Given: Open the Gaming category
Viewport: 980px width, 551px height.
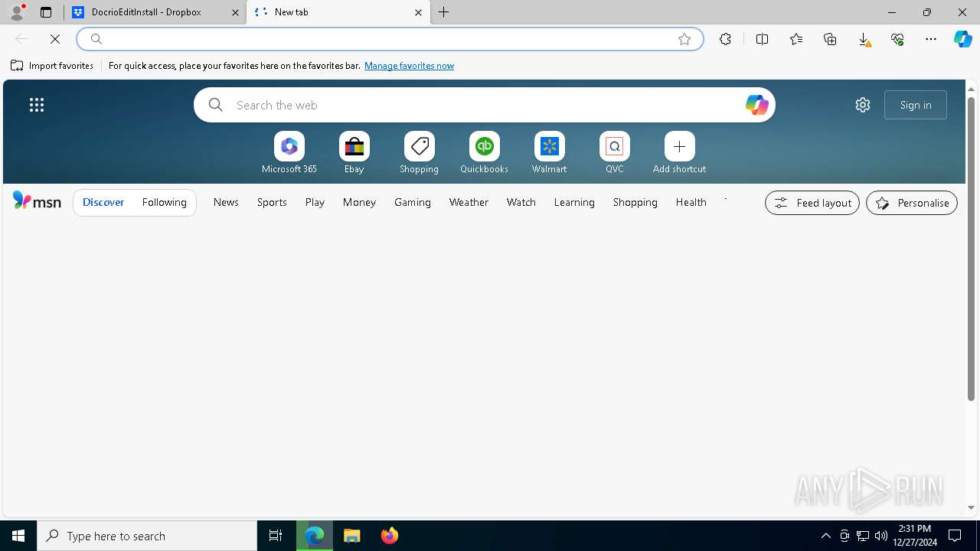Looking at the screenshot, I should click(x=413, y=202).
